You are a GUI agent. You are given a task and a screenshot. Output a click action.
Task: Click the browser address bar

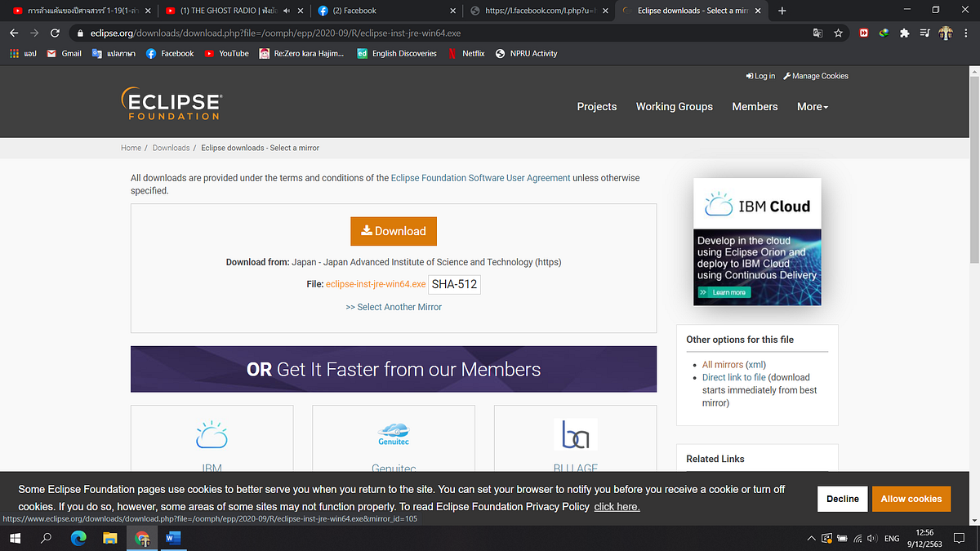pos(327,33)
